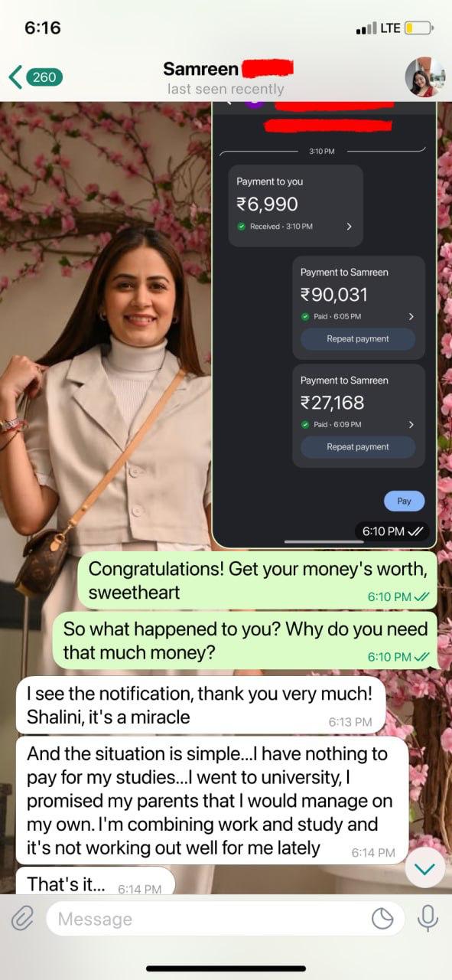Jump to latest with the down chevron button

click(x=424, y=868)
